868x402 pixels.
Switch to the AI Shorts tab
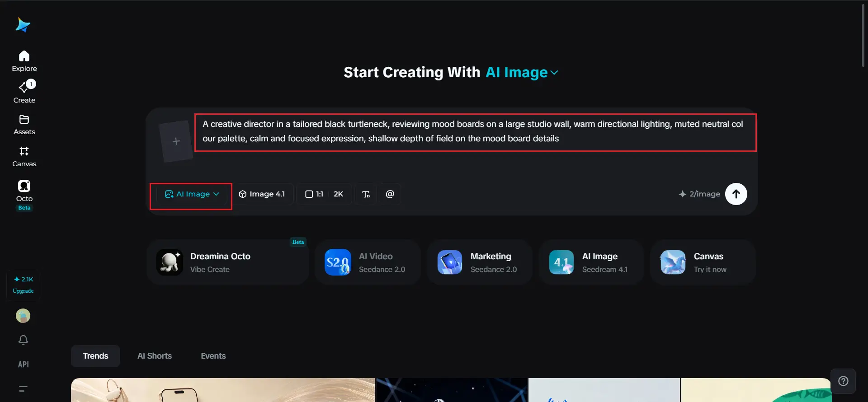click(x=155, y=356)
